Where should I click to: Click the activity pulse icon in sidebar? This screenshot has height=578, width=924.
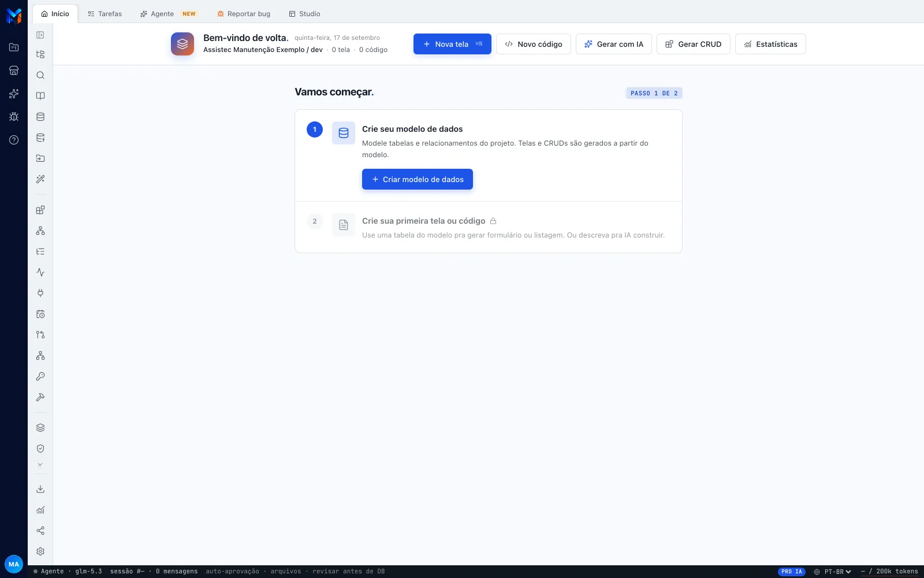click(x=40, y=272)
